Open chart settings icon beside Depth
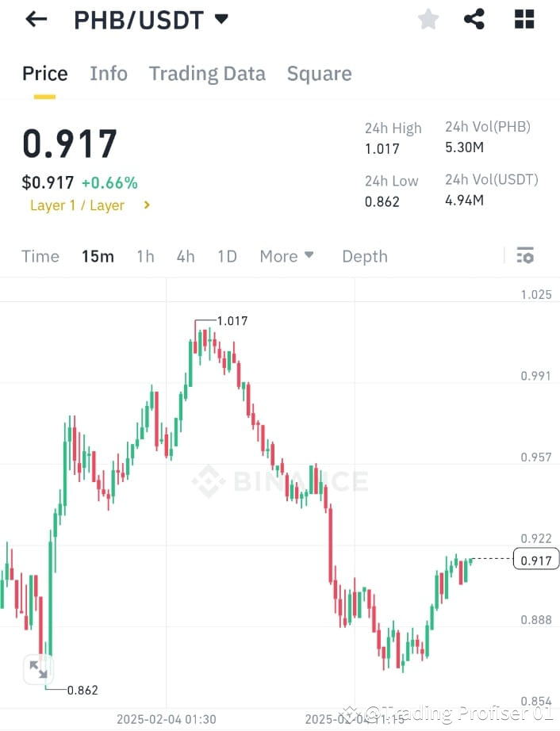This screenshot has height=731, width=560. point(525,255)
